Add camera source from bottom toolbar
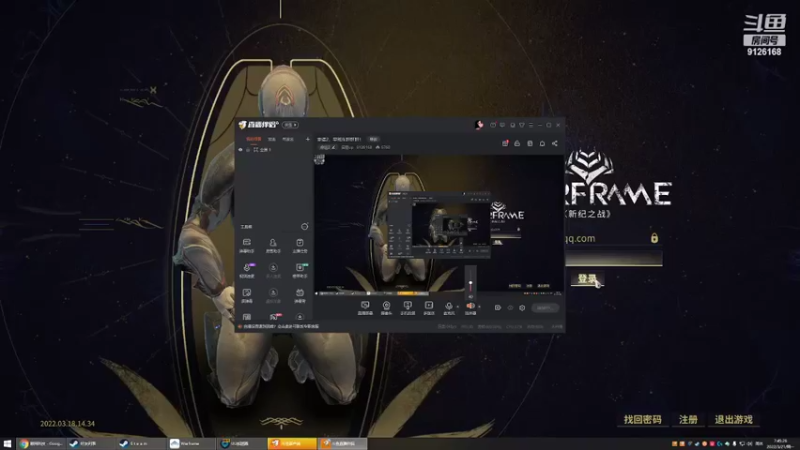The width and height of the screenshot is (800, 450). pyautogui.click(x=386, y=308)
